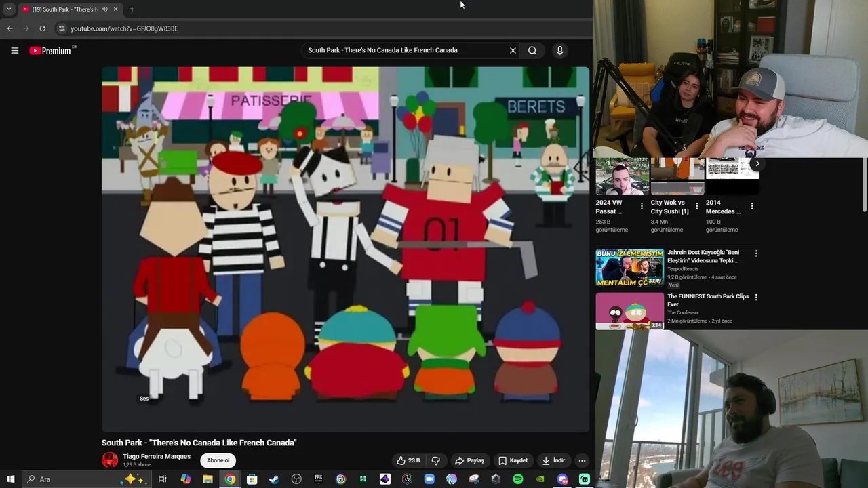This screenshot has width=868, height=488.
Task: Click the Tiago Ferreira Marques channel avatar
Action: pos(110,460)
